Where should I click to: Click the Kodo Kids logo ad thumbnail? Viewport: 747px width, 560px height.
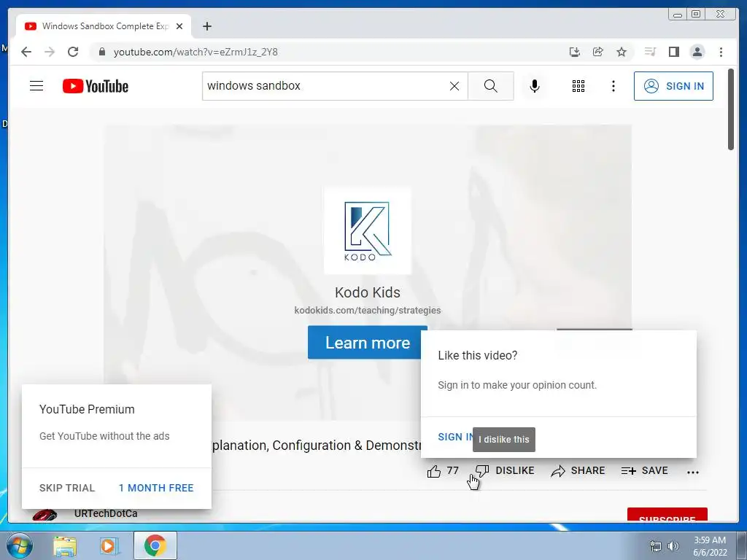coord(368,230)
